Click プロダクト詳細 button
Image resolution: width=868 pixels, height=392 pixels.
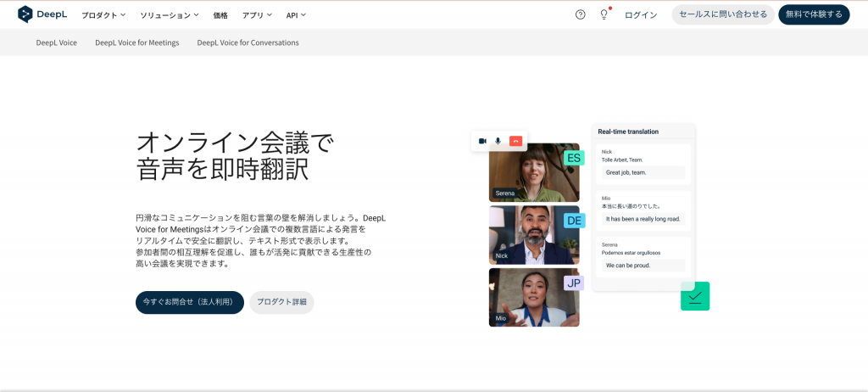281,302
